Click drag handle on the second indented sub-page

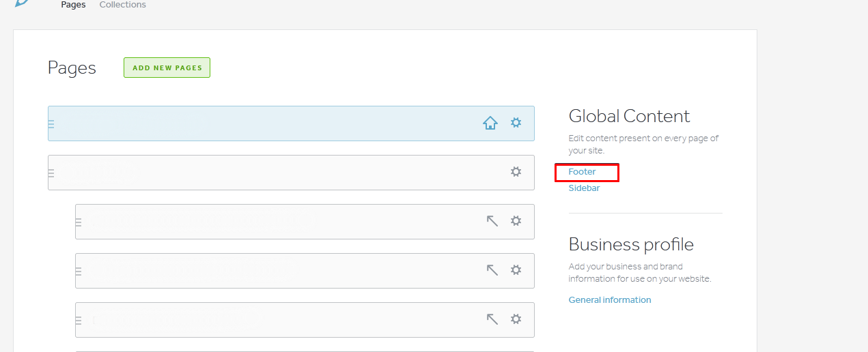tap(79, 272)
